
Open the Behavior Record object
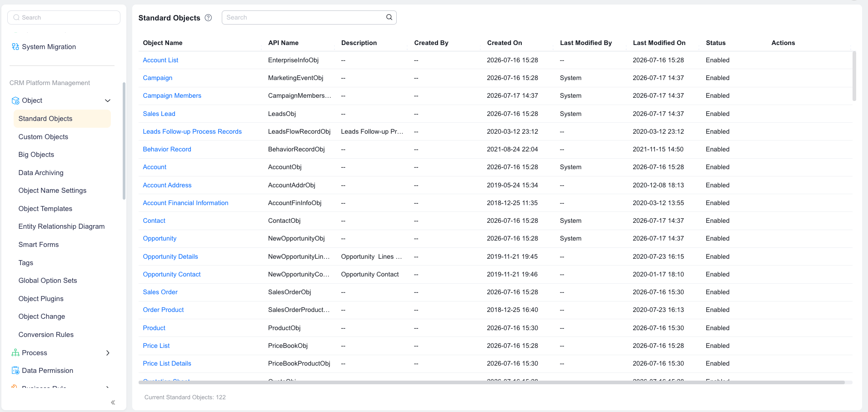[x=167, y=149]
